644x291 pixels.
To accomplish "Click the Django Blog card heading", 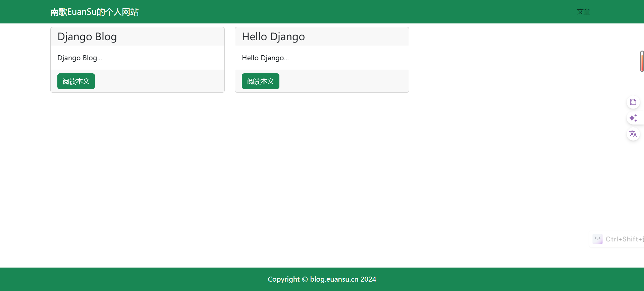I will point(87,37).
